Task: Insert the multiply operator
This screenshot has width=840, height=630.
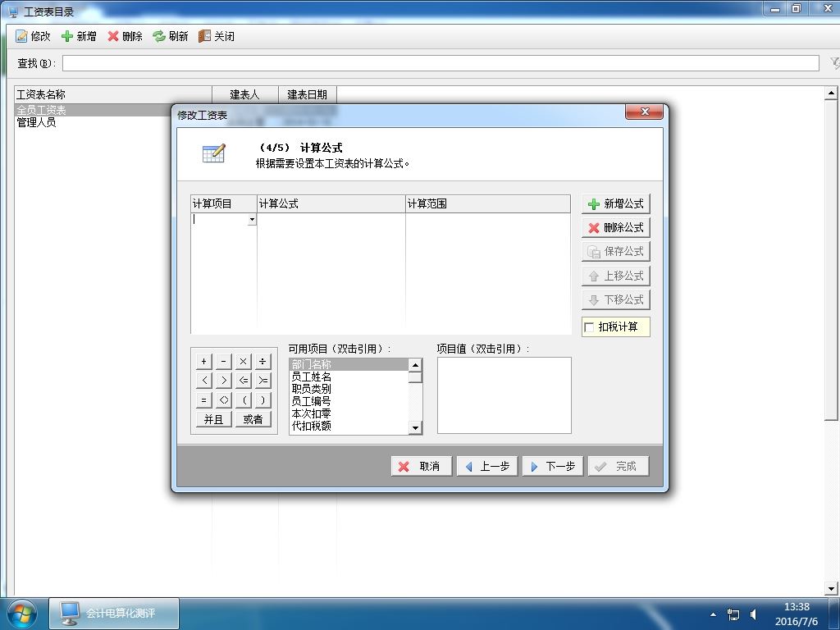Action: pyautogui.click(x=243, y=362)
